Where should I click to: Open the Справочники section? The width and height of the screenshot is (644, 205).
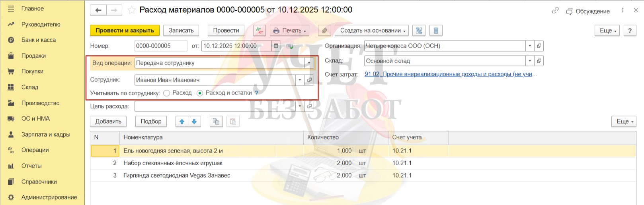tap(39, 182)
